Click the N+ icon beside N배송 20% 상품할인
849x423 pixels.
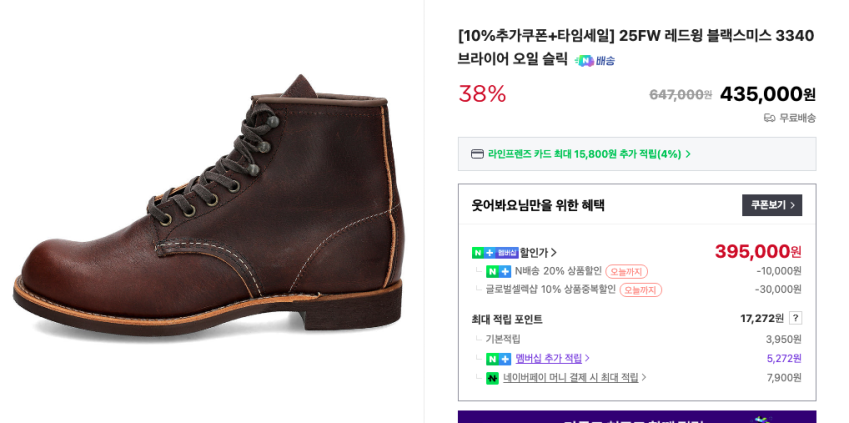498,271
